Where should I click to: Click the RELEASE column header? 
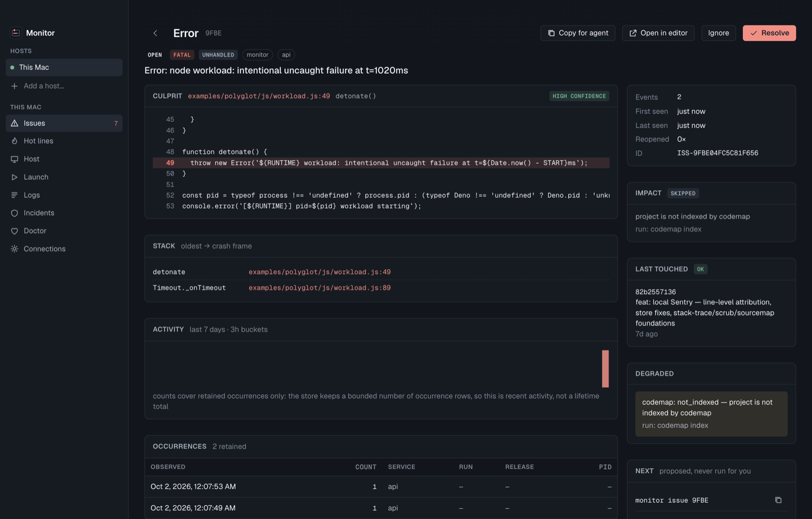519,467
